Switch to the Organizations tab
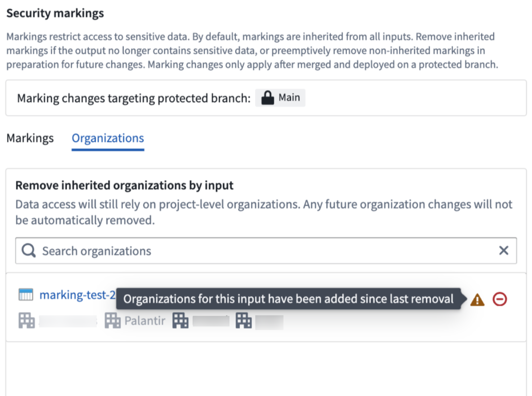Viewport: 532px width, 396px height. [107, 138]
